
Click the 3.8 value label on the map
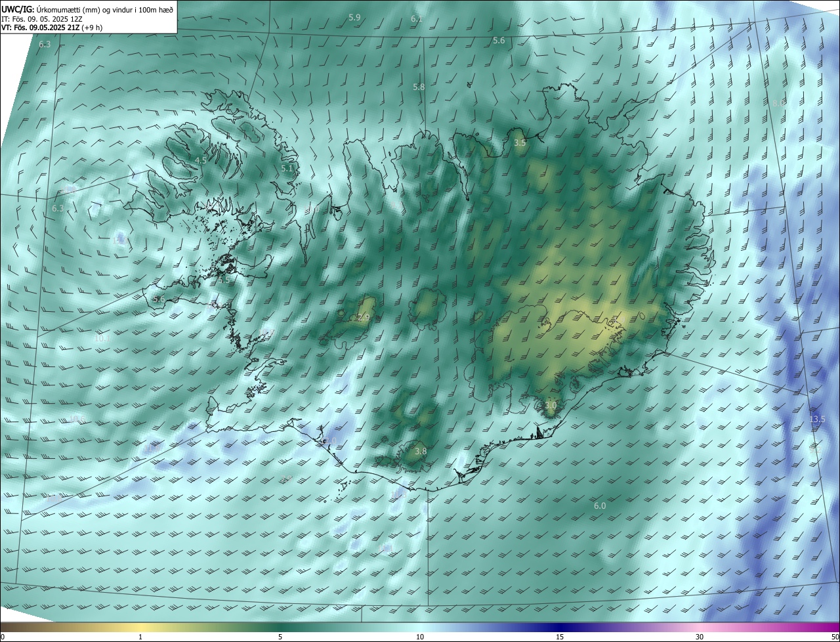421,451
